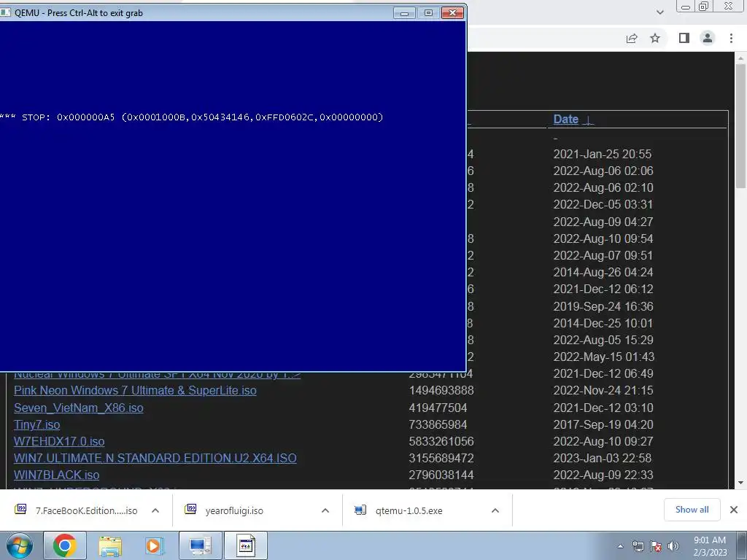The height and width of the screenshot is (560, 747).
Task: Expand options for 7.FaceBooK.Edition iso download
Action: (155, 510)
